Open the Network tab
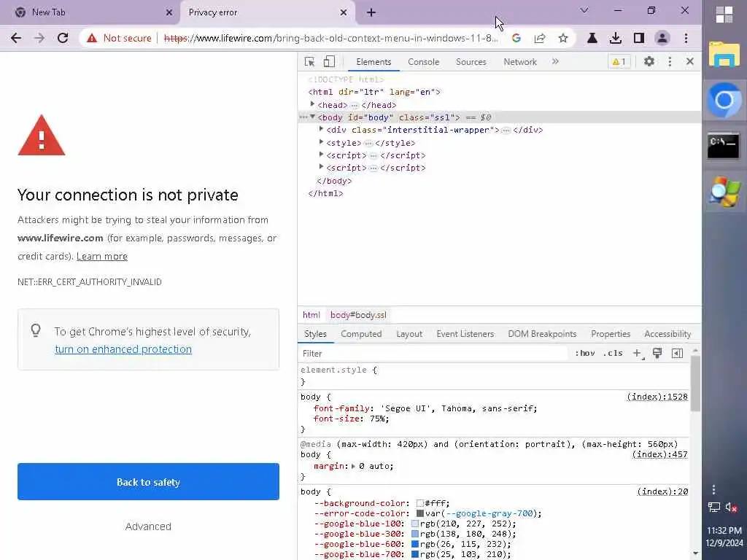This screenshot has width=747, height=560. 519,62
